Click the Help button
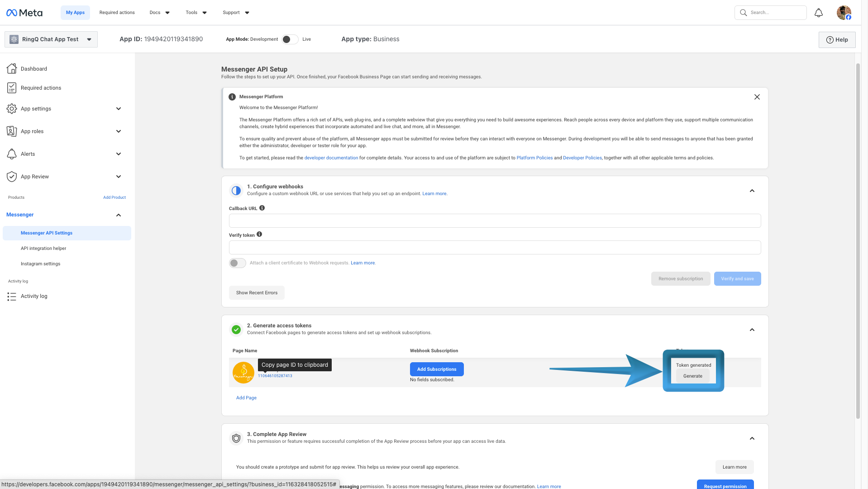The width and height of the screenshot is (868, 489). 837,40
